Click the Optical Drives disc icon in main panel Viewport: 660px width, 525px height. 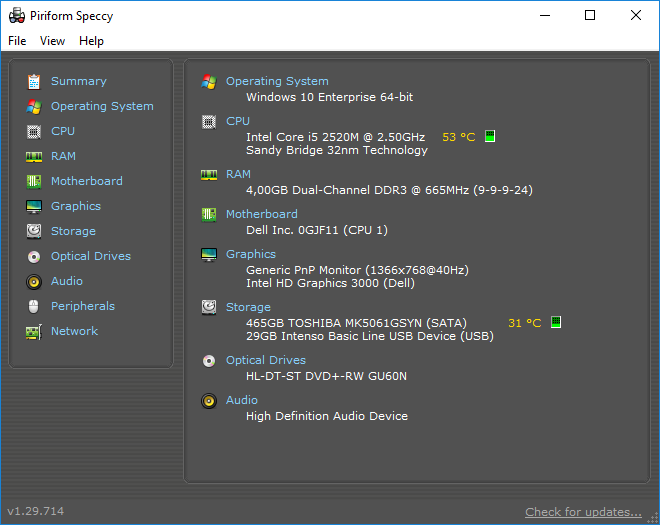(209, 361)
